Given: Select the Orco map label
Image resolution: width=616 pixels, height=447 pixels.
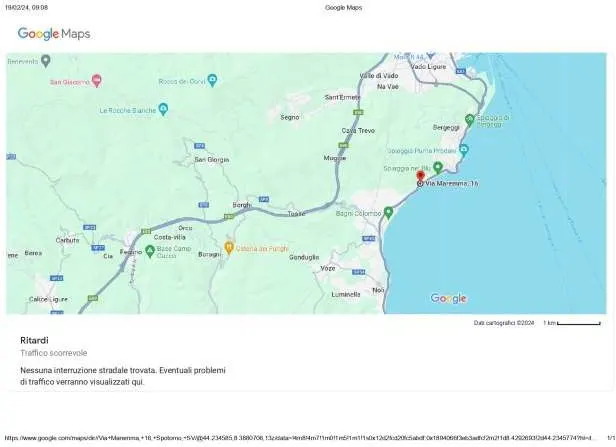Looking at the screenshot, I should tap(185, 228).
